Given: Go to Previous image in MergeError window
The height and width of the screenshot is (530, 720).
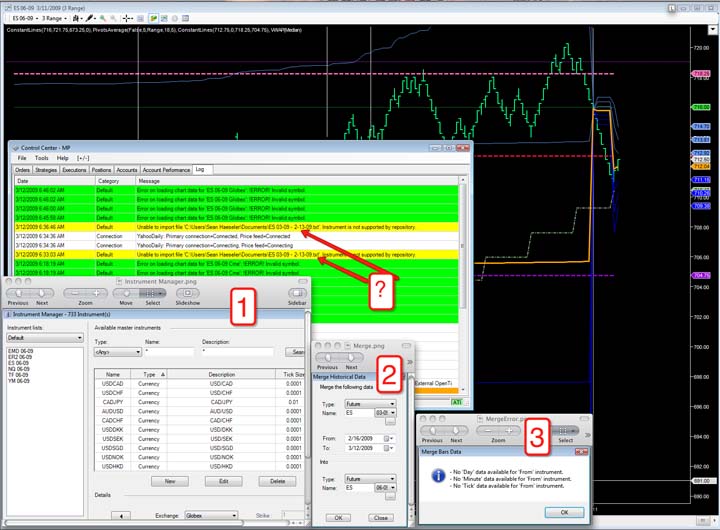Looking at the screenshot, I should 432,431.
